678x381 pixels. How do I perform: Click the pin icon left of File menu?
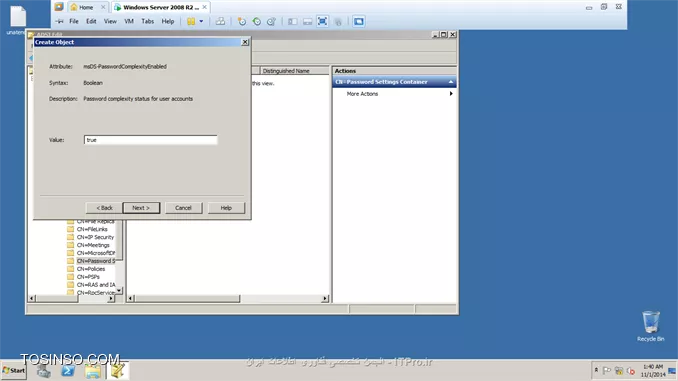[x=59, y=21]
